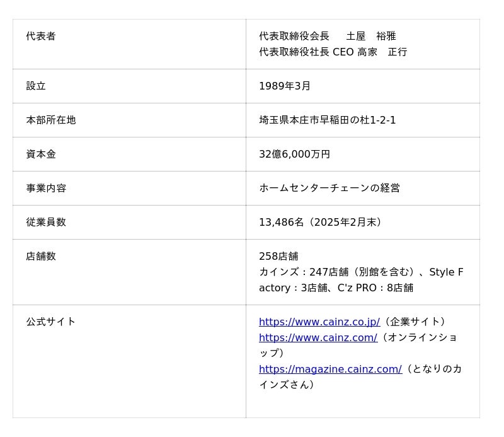This screenshot has width=504, height=437.
Task: Open the www.cainz.com online shop link
Action: pos(318,337)
